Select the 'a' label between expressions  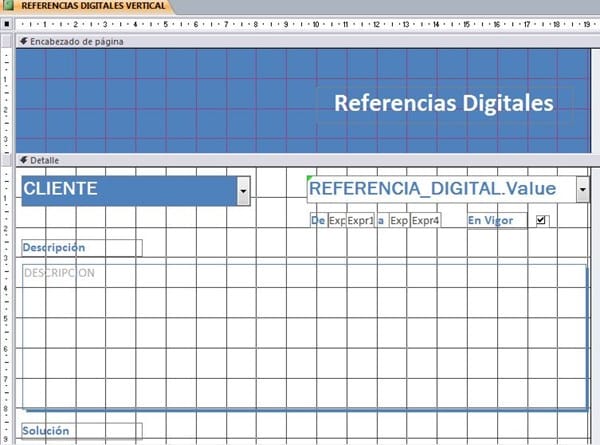click(382, 220)
